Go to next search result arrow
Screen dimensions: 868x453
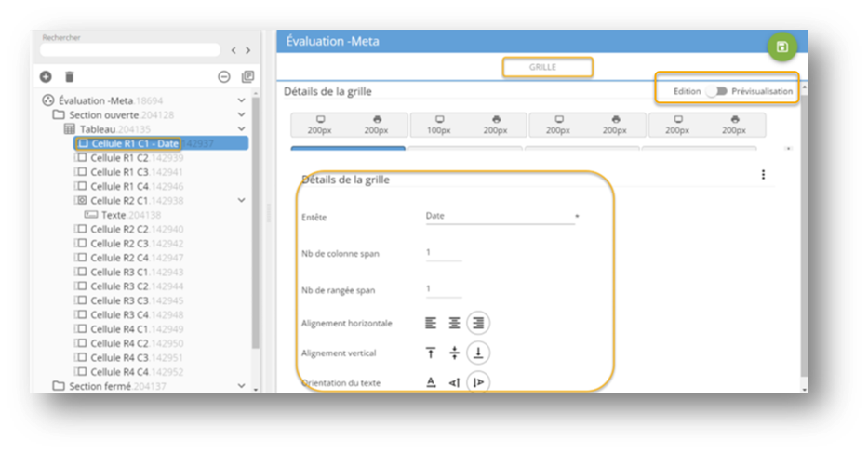coord(248,50)
